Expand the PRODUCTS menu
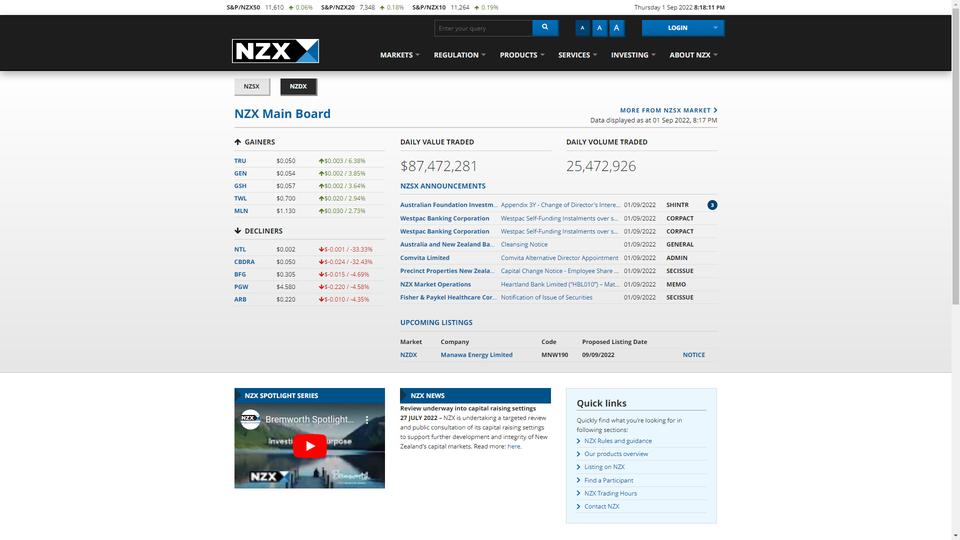Screen dimensions: 960x540 point(522,55)
